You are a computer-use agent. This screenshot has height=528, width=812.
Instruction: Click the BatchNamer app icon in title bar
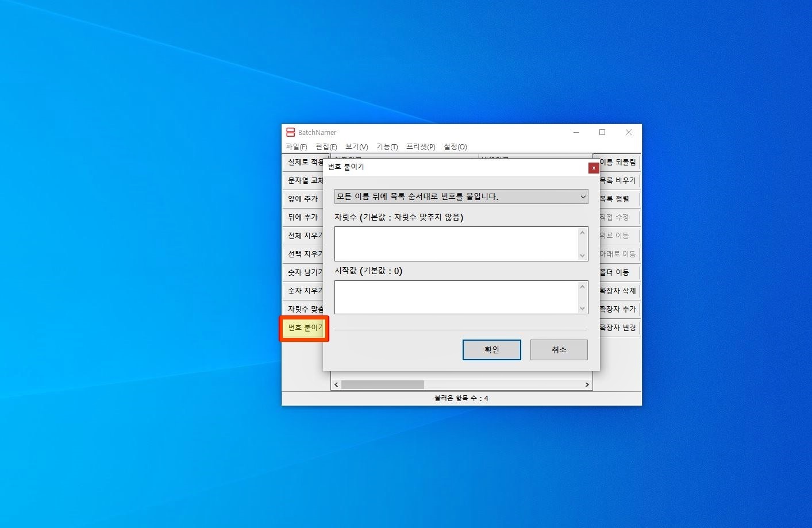[290, 132]
